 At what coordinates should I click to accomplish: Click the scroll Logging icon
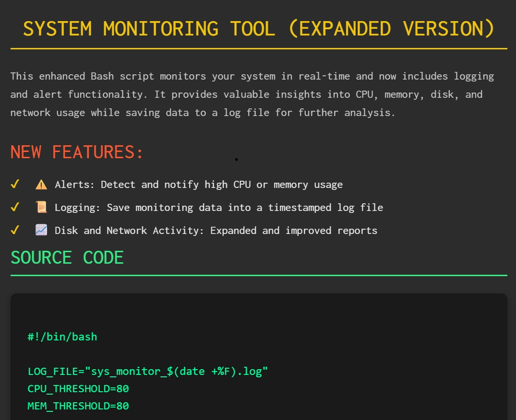(x=42, y=207)
